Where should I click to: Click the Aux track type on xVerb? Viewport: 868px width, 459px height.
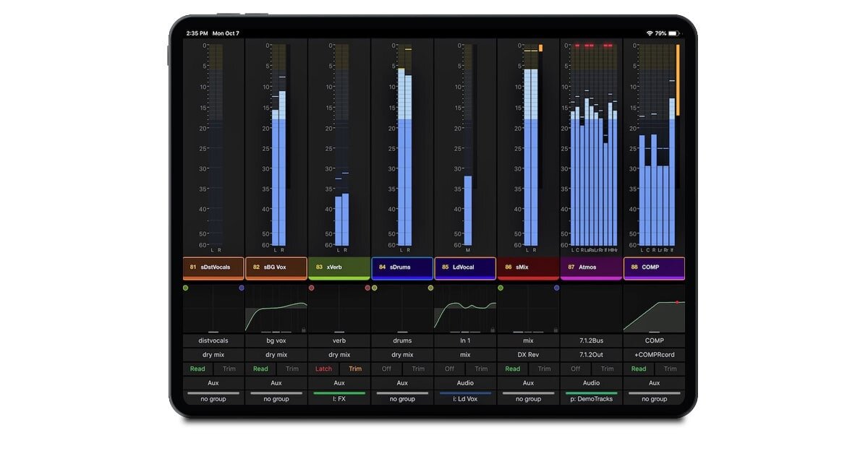(x=339, y=383)
